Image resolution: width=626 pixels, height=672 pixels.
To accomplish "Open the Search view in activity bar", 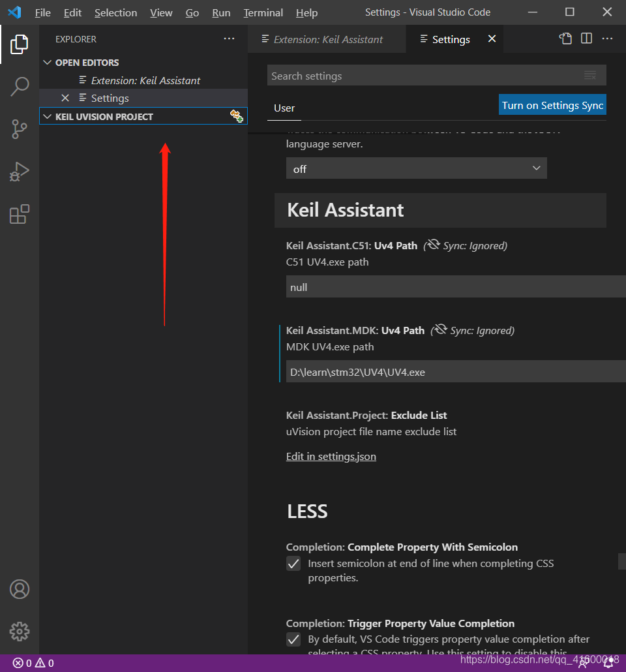I will pos(20,87).
